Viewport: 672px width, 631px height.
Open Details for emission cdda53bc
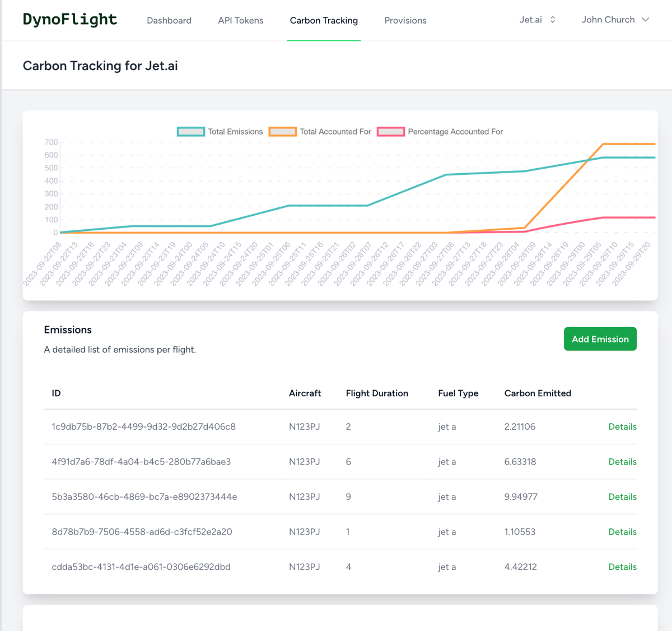click(622, 567)
